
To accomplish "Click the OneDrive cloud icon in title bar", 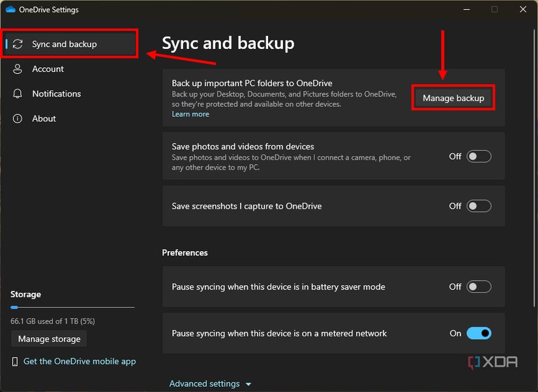I will [10, 9].
